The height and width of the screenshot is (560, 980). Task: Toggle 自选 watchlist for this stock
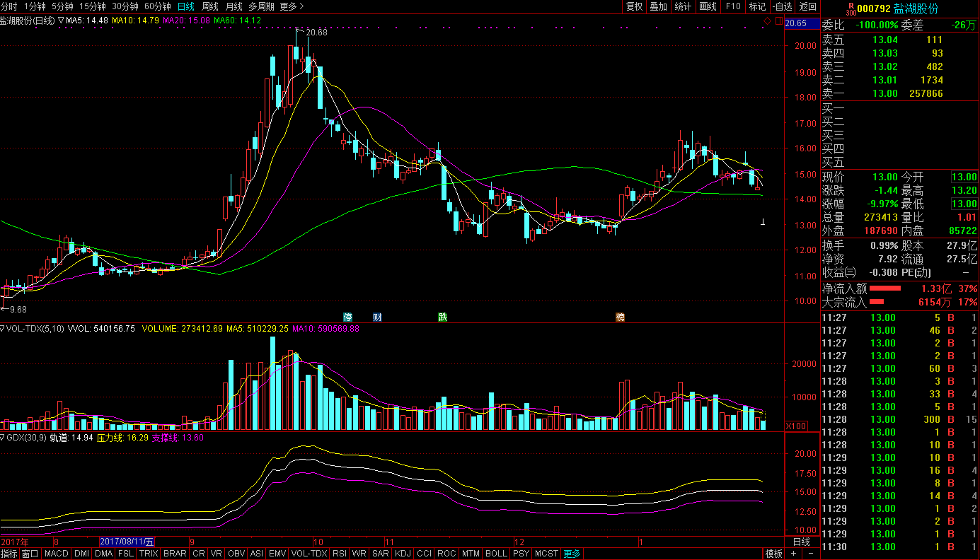(782, 6)
